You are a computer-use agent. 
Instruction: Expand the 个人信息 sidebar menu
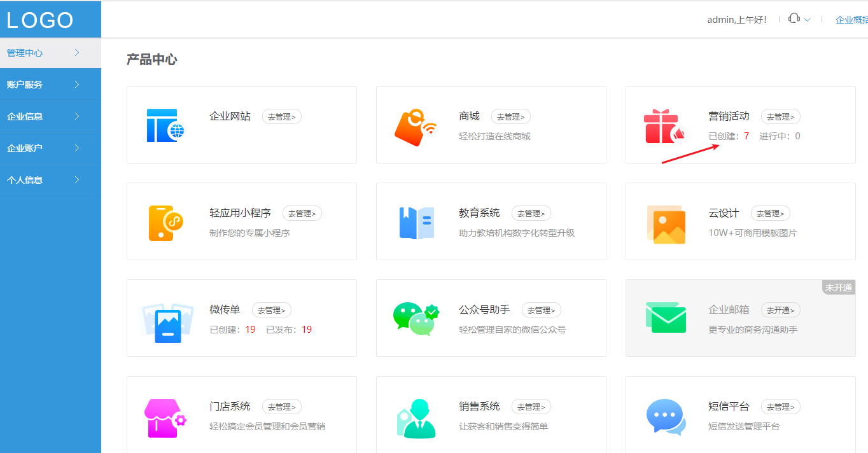(38, 179)
